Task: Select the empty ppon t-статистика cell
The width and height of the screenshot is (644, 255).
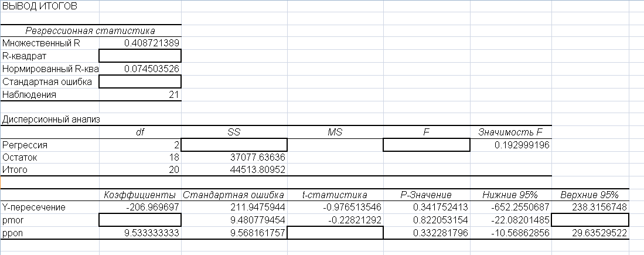Action: tap(335, 233)
